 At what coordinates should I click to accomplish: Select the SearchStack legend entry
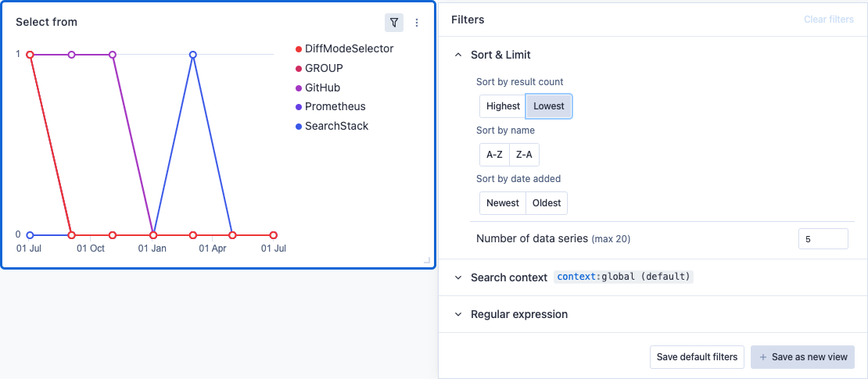click(332, 126)
